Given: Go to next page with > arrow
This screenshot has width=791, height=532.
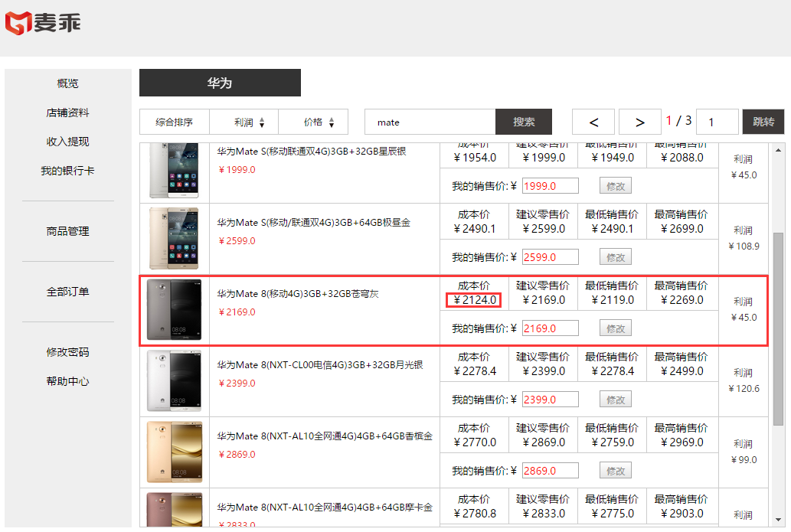Looking at the screenshot, I should [640, 122].
